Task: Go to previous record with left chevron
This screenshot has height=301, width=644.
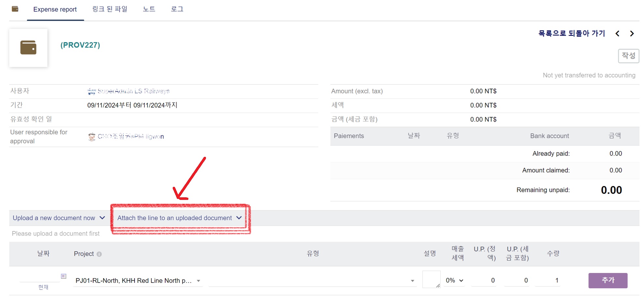Action: pyautogui.click(x=617, y=34)
